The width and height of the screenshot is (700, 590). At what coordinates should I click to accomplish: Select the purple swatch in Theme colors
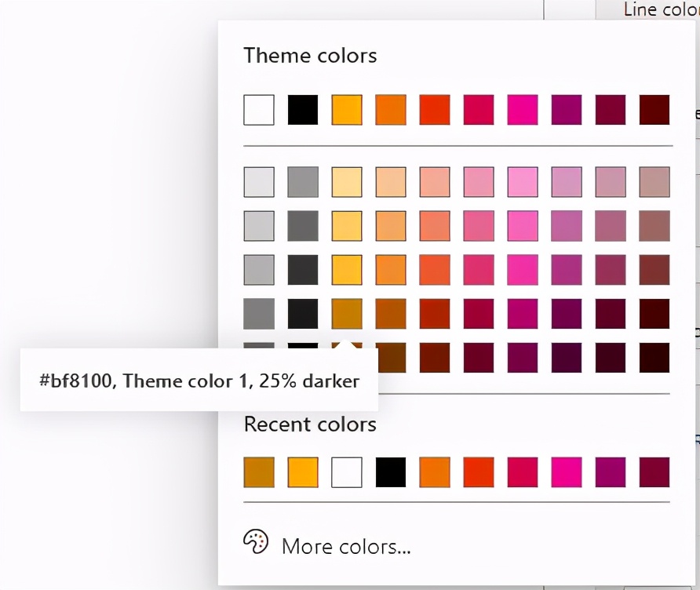point(567,110)
